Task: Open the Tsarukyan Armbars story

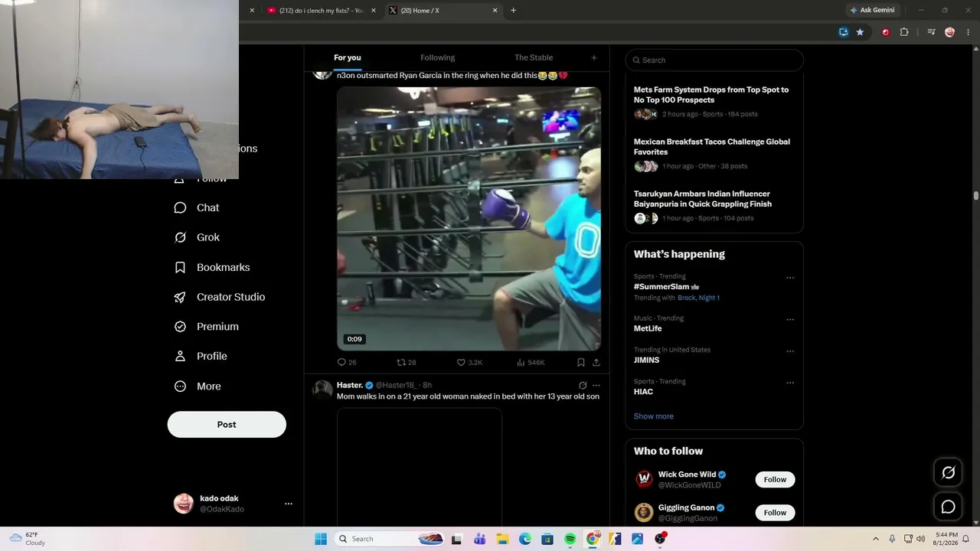Action: tap(714, 205)
